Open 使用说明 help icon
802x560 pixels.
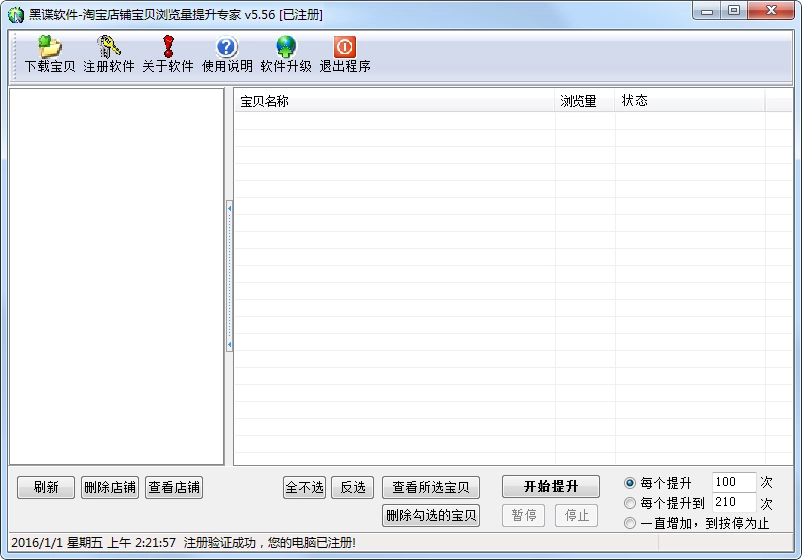(x=227, y=54)
